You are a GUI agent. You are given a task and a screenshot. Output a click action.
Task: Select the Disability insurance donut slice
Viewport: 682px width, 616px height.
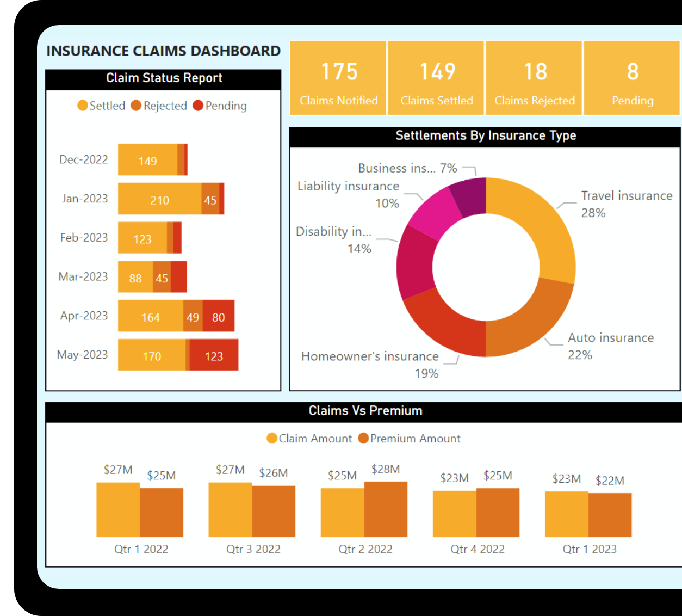click(x=414, y=262)
